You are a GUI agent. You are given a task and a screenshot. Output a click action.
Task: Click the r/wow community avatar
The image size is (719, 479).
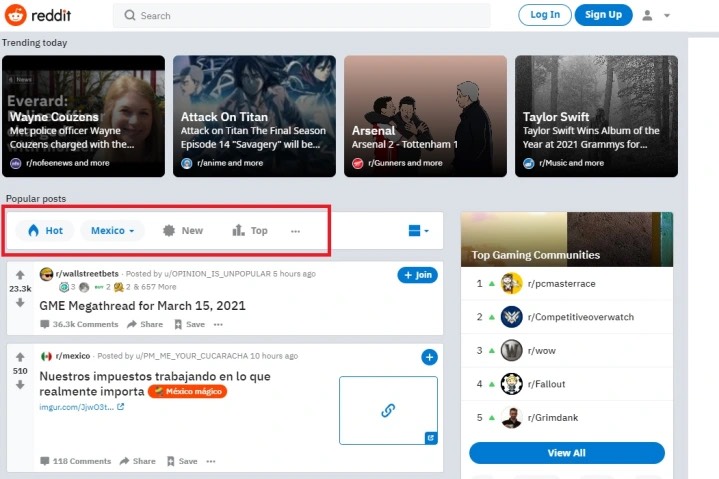511,351
